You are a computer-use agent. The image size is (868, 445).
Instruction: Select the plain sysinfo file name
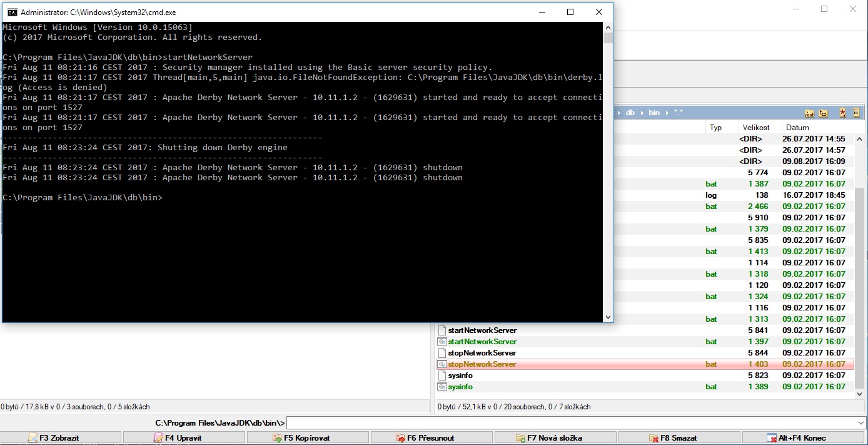click(460, 376)
